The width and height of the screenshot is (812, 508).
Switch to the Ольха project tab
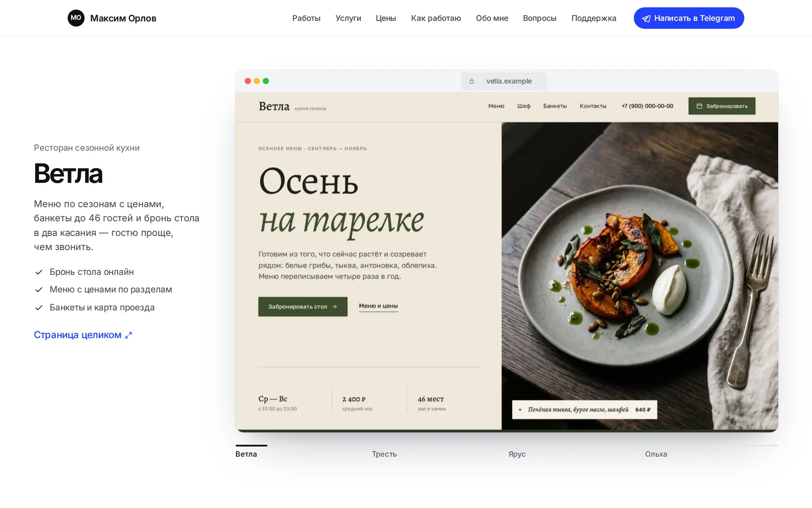[656, 454]
